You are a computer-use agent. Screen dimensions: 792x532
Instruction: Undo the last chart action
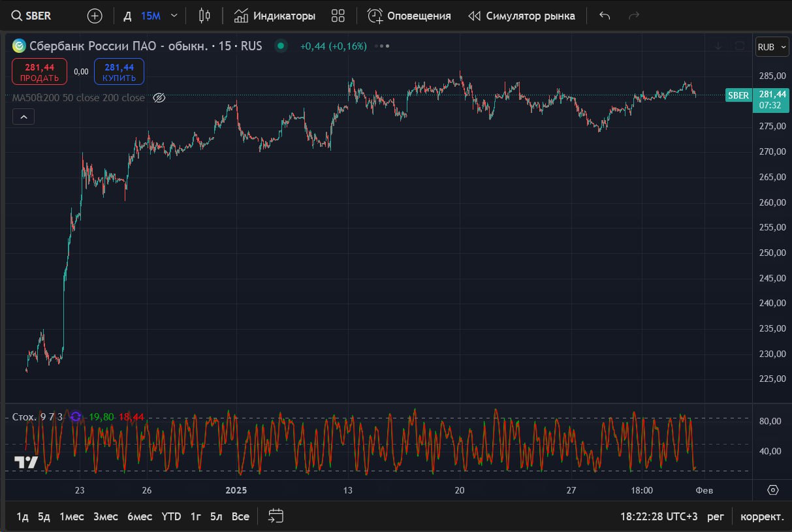pos(605,16)
